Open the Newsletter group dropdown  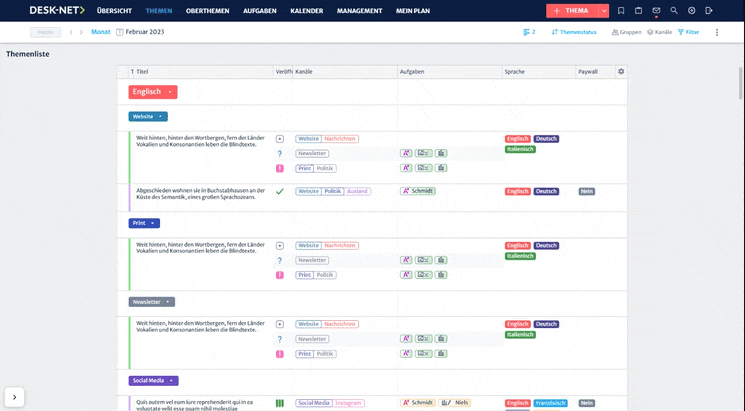152,302
